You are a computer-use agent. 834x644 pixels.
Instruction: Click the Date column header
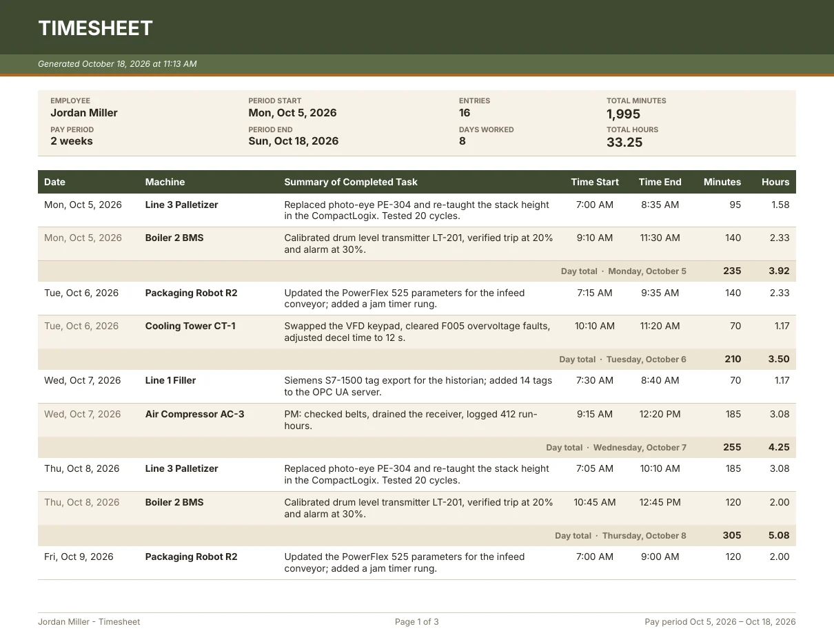pyautogui.click(x=54, y=182)
